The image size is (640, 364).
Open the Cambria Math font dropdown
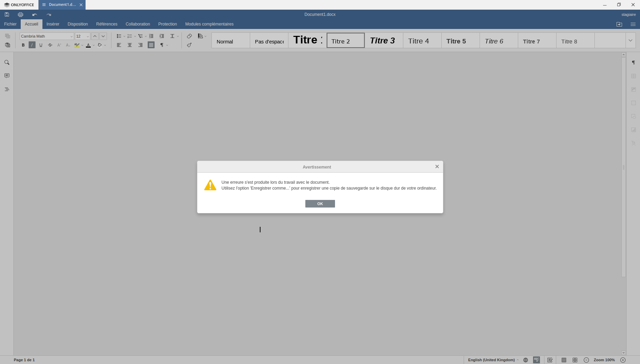point(71,36)
